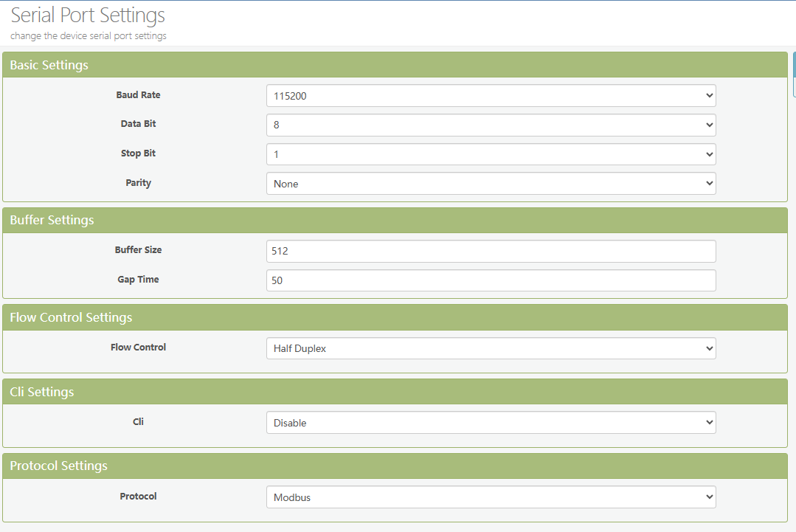Click the Cli Settings section header

[42, 392]
